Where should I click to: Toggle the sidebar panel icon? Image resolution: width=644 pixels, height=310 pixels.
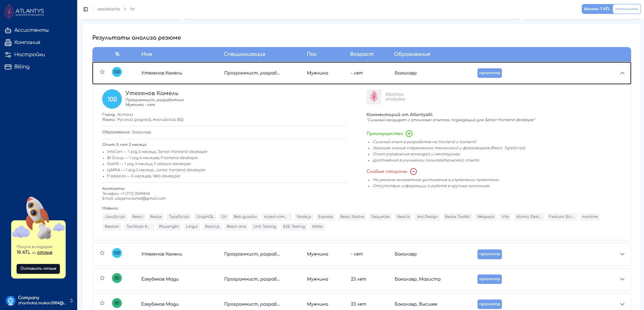(86, 9)
